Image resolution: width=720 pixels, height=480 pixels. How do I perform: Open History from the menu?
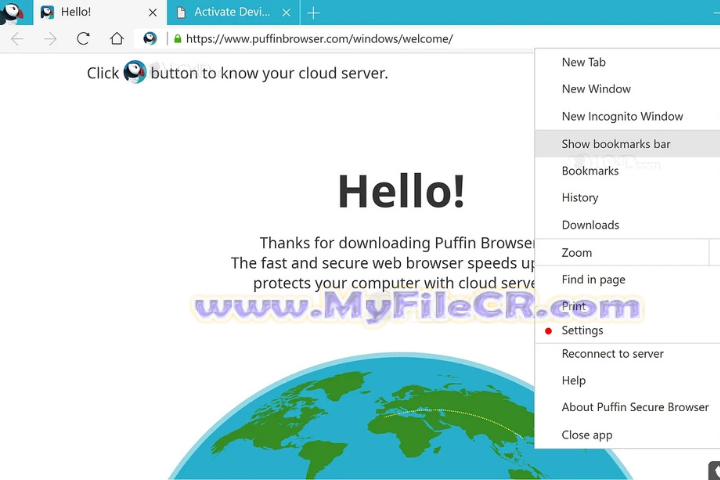pyautogui.click(x=627, y=198)
